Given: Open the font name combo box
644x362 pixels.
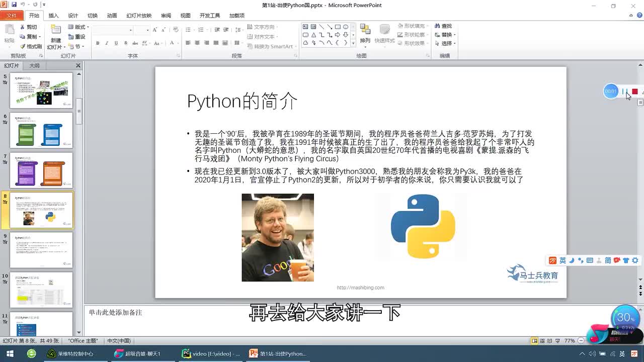Looking at the screenshot, I should pyautogui.click(x=113, y=30).
